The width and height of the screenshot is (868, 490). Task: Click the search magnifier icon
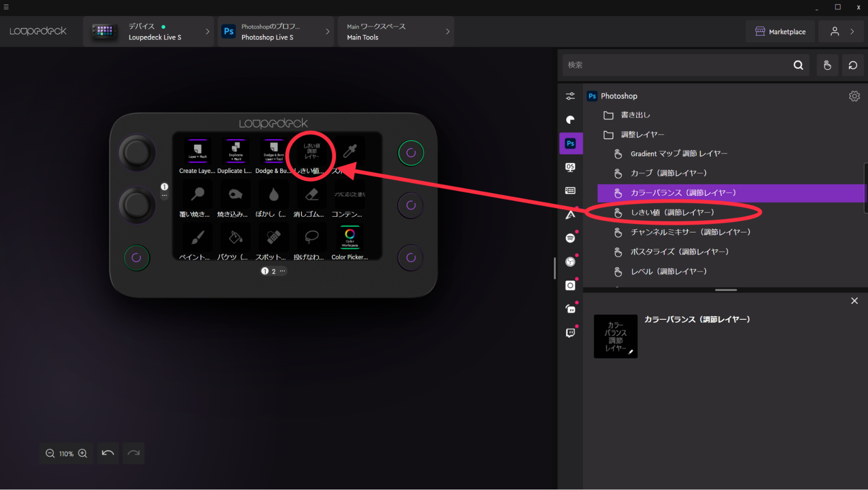point(798,65)
